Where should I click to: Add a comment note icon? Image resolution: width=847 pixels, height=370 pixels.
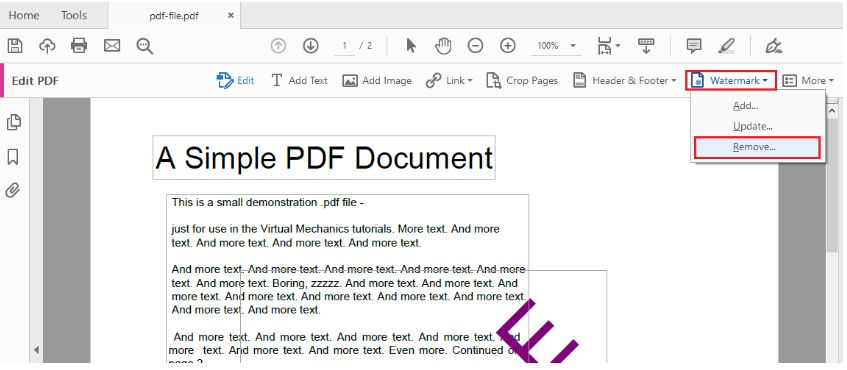tap(694, 46)
